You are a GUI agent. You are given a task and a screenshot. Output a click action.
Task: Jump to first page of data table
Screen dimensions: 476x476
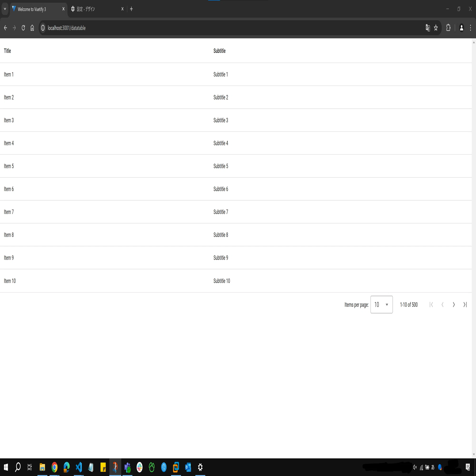[x=431, y=305]
